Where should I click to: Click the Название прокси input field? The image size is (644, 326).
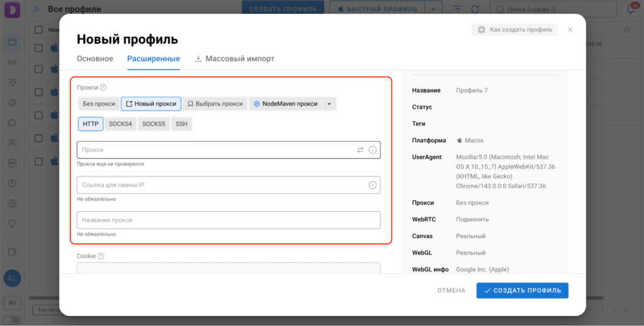[228, 220]
